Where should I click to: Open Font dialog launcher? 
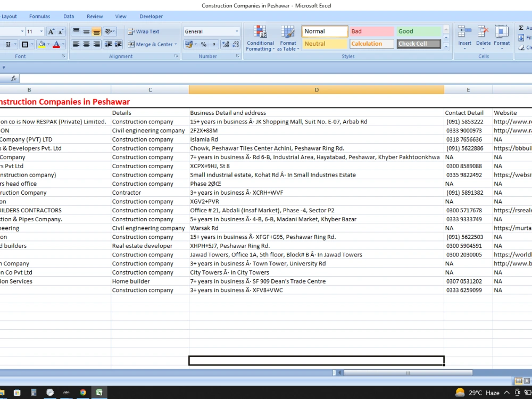64,56
